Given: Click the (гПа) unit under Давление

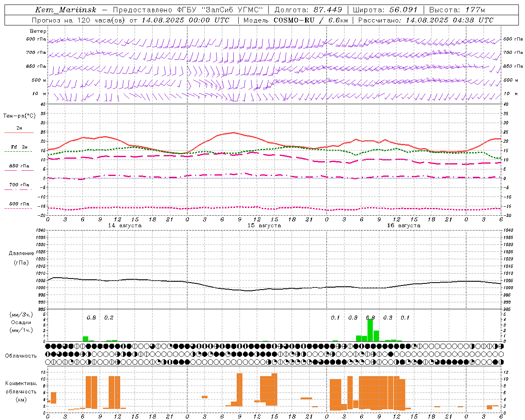Looking at the screenshot, I should [21, 262].
